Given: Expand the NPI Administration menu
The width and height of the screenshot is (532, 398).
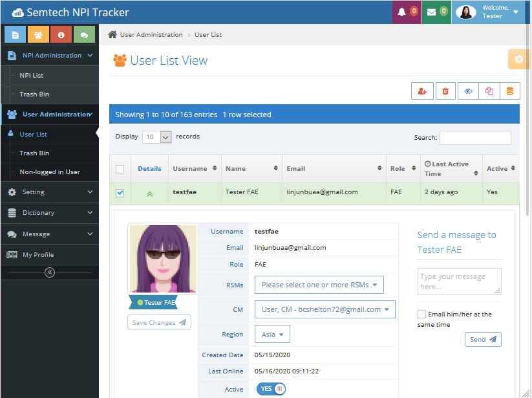Looking at the screenshot, I should [50, 56].
